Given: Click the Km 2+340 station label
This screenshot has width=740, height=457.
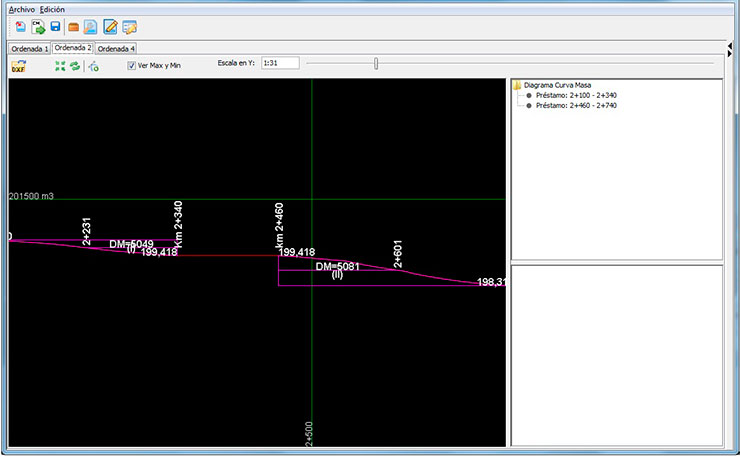Looking at the screenshot, I should click(x=178, y=224).
